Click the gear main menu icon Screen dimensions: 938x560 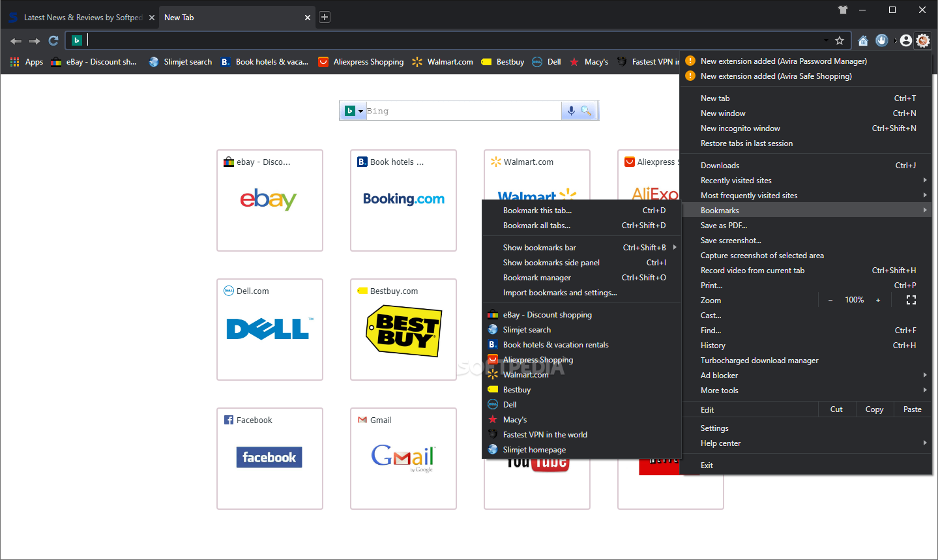[x=923, y=40]
